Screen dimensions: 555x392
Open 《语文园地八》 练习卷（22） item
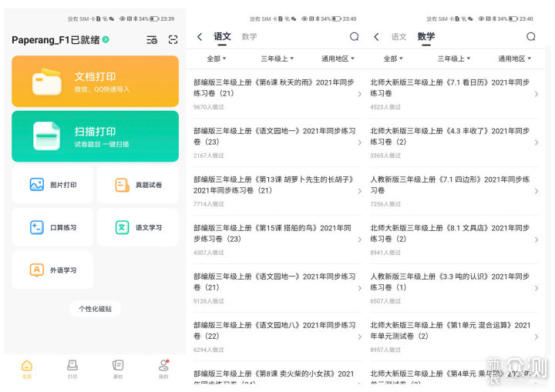click(277, 337)
